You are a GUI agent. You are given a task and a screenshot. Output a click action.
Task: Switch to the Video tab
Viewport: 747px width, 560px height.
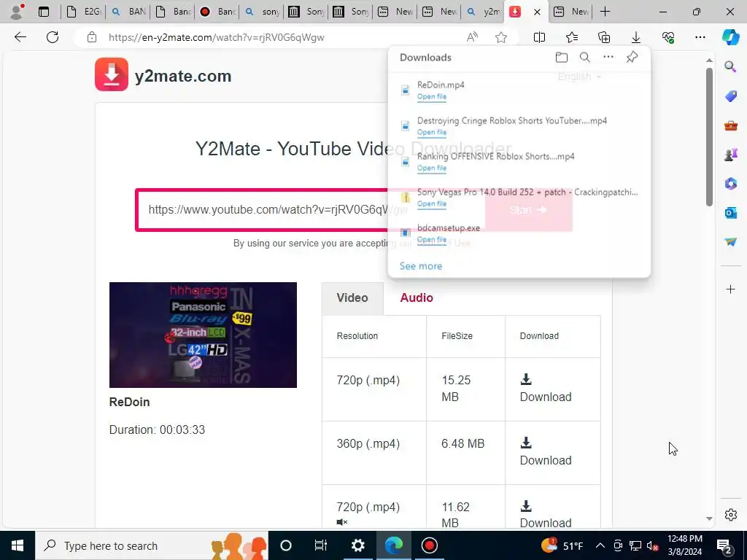[352, 298]
